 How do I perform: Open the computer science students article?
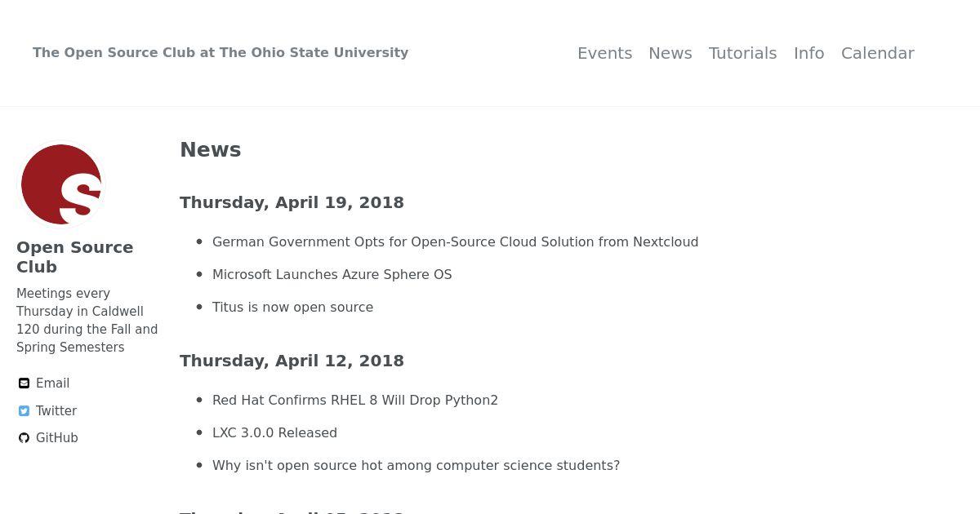[416, 465]
